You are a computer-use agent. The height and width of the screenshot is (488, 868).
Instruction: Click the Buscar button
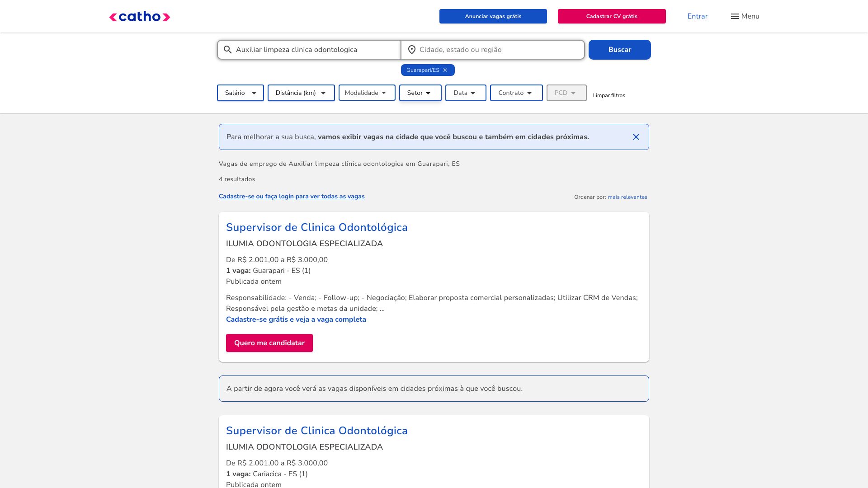[x=620, y=50]
